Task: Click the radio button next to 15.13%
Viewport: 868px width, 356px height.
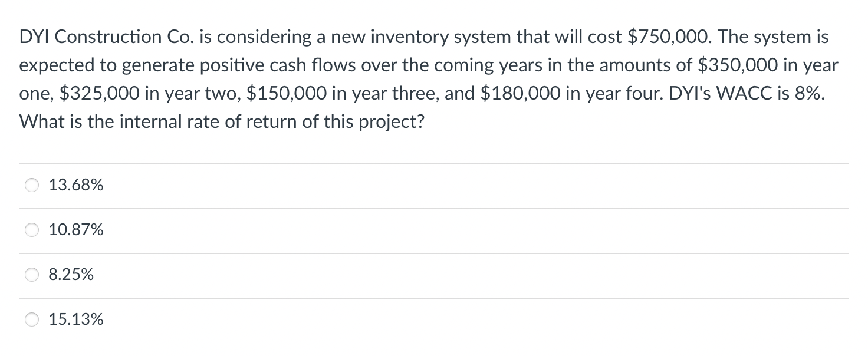Action: (x=32, y=319)
